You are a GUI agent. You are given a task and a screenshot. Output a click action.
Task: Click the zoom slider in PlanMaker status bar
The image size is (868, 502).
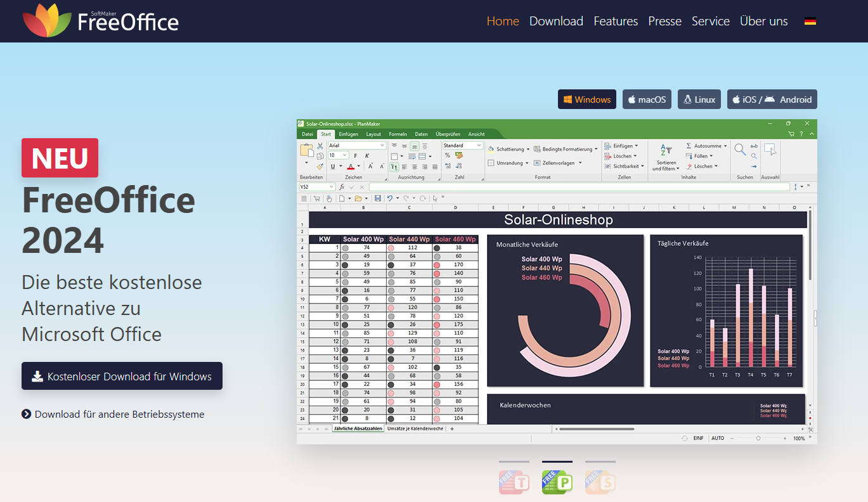[758, 438]
